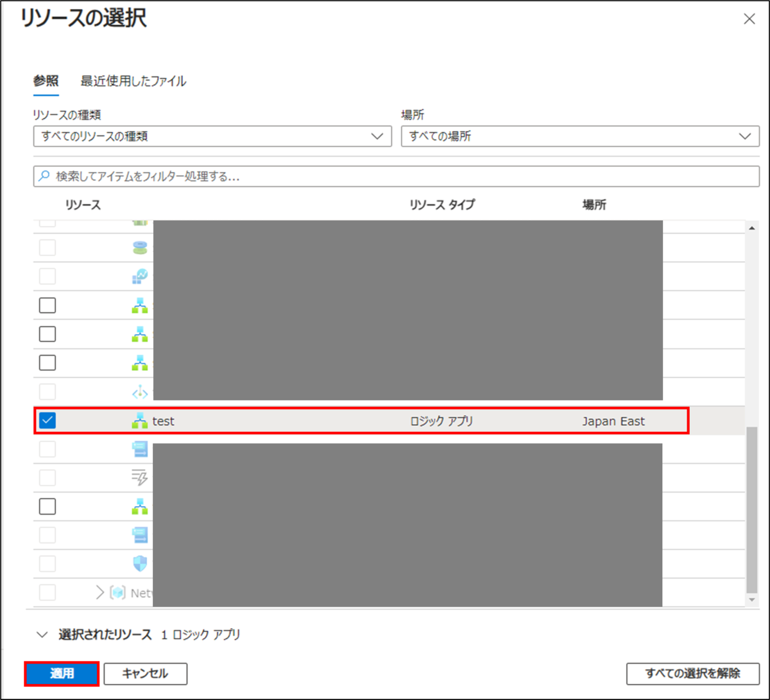Click the scrollbar up arrow

[753, 228]
